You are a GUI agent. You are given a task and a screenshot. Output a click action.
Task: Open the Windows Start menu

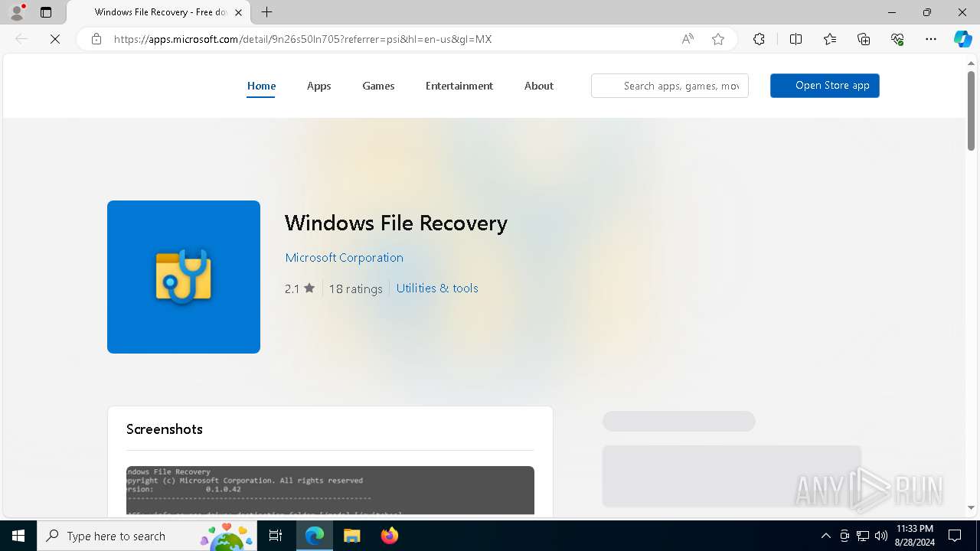[18, 536]
